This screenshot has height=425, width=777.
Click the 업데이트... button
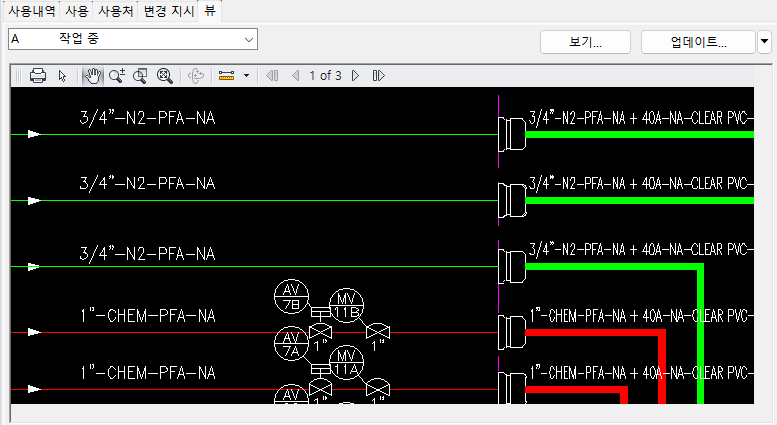[x=698, y=42]
